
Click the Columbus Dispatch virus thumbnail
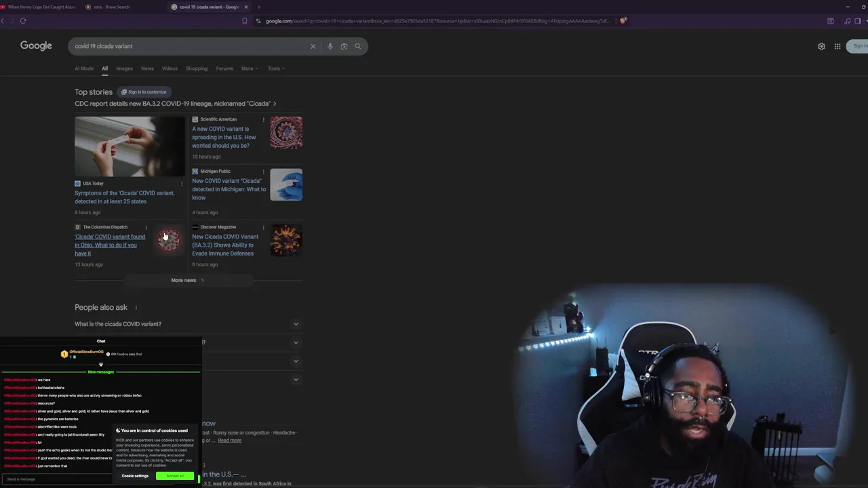[x=169, y=241]
